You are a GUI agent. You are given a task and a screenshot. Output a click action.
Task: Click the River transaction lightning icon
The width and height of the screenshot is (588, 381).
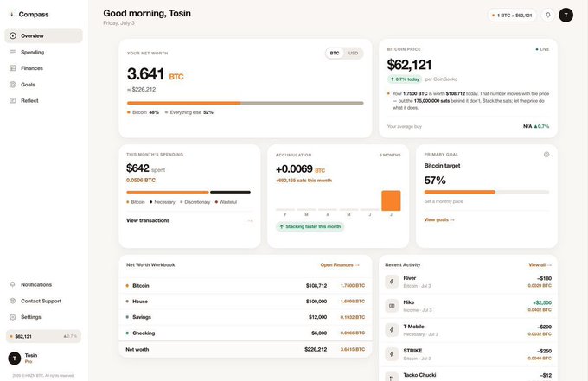pyautogui.click(x=392, y=282)
